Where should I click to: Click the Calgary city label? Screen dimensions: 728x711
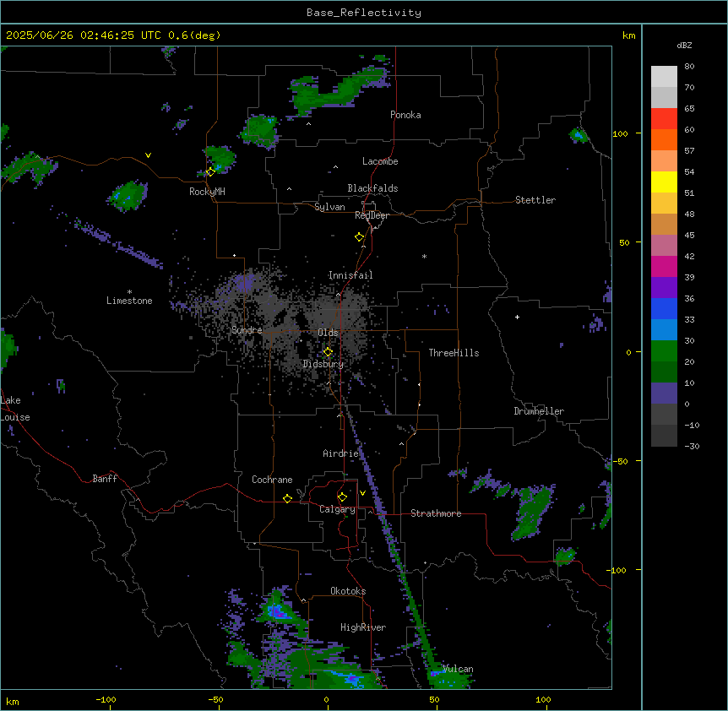pyautogui.click(x=338, y=509)
